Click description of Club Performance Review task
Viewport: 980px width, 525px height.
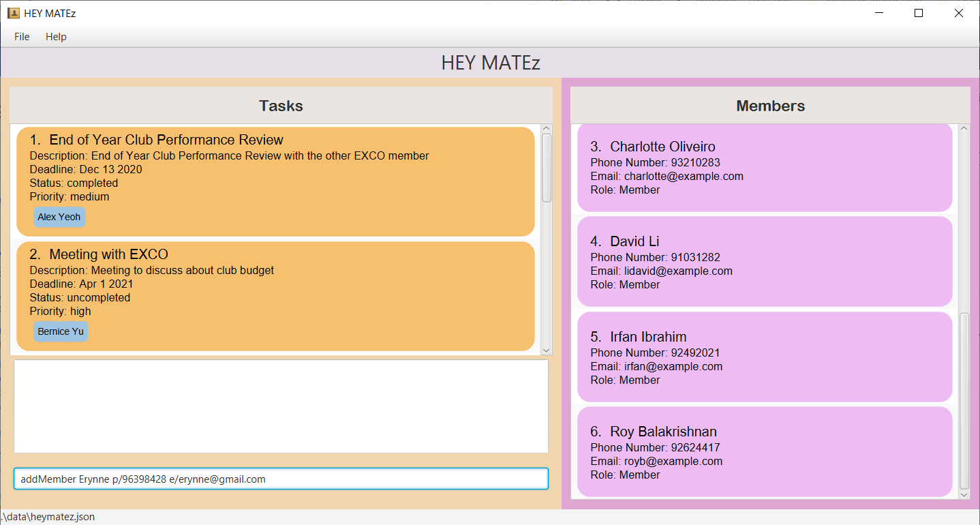229,155
